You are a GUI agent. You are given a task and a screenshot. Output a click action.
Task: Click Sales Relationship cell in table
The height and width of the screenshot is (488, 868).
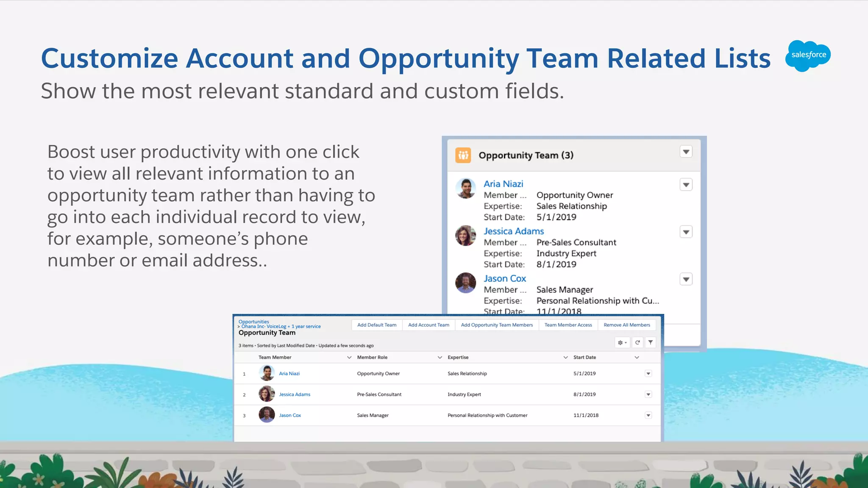coord(467,374)
